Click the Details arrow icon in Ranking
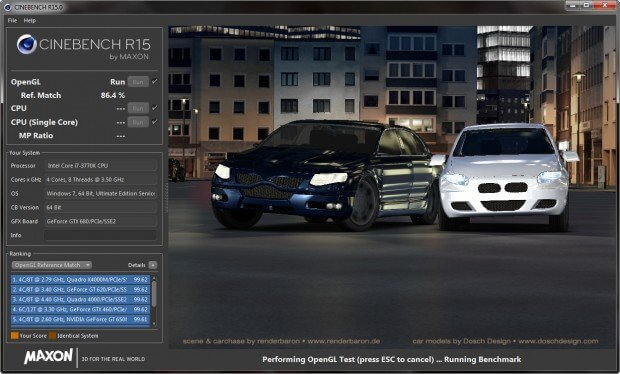 click(153, 265)
